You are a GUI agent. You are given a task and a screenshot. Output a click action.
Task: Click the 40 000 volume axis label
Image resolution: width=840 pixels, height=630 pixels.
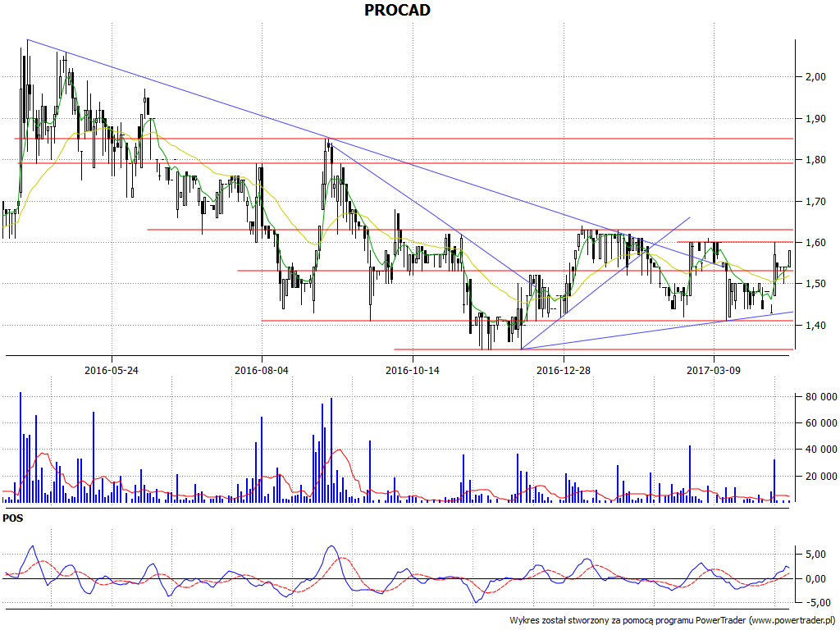click(x=820, y=450)
